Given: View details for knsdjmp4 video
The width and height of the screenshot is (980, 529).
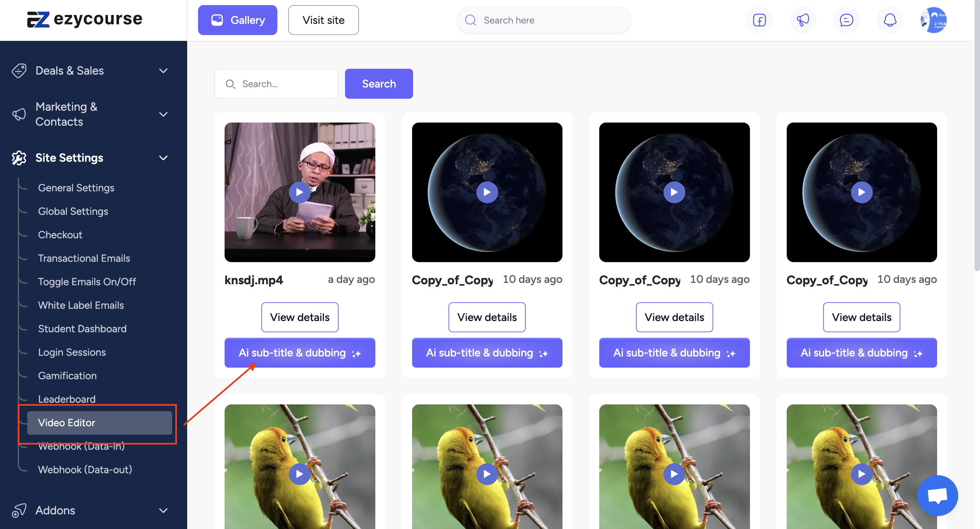Looking at the screenshot, I should pos(299,317).
